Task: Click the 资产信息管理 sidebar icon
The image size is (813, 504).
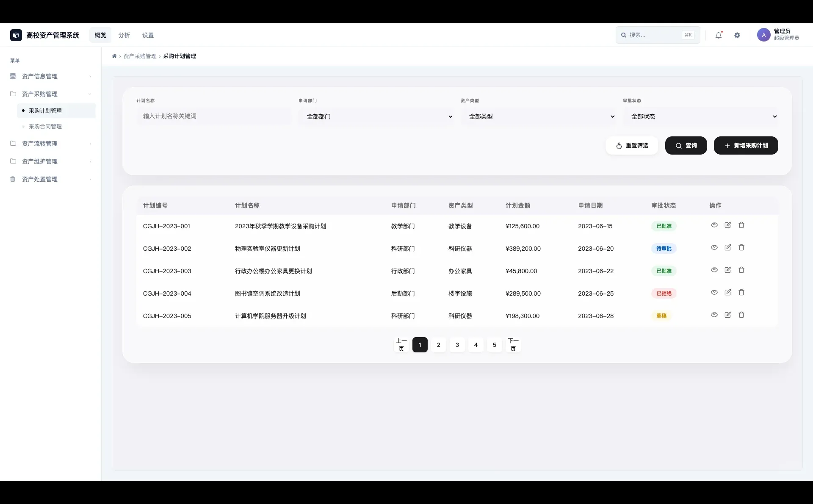Action: point(13,76)
